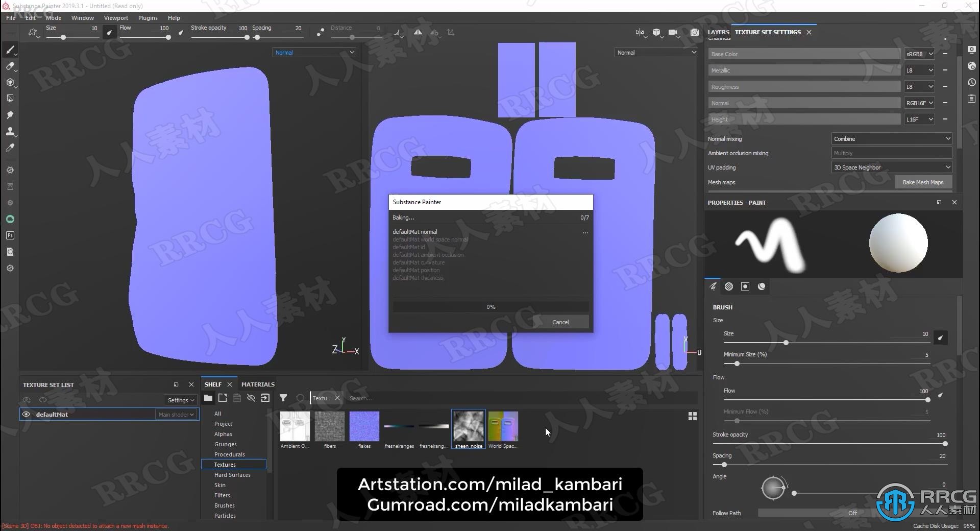Screen dimensions: 980x531
Task: Toggle Size pen pressure button in toolbar
Action: 109,32
